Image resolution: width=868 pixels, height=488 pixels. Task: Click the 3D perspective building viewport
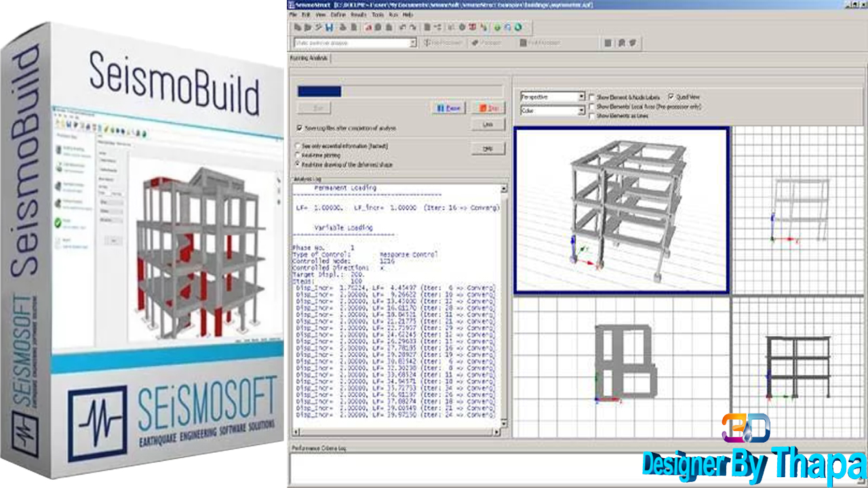622,210
